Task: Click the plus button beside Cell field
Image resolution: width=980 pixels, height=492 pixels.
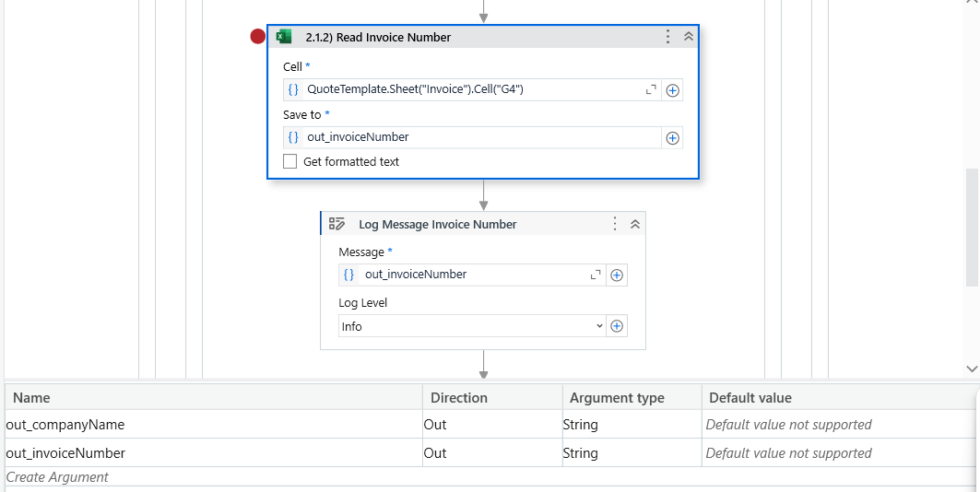Action: pyautogui.click(x=673, y=90)
